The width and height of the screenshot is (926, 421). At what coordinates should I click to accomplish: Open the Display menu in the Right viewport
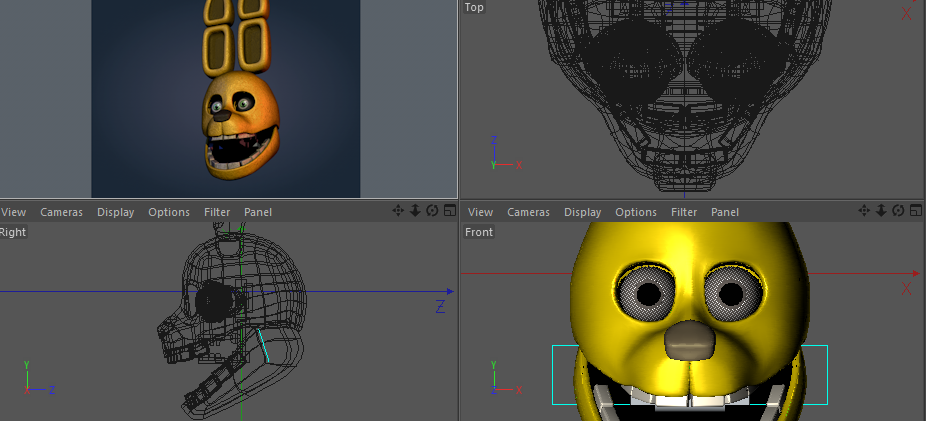[115, 212]
